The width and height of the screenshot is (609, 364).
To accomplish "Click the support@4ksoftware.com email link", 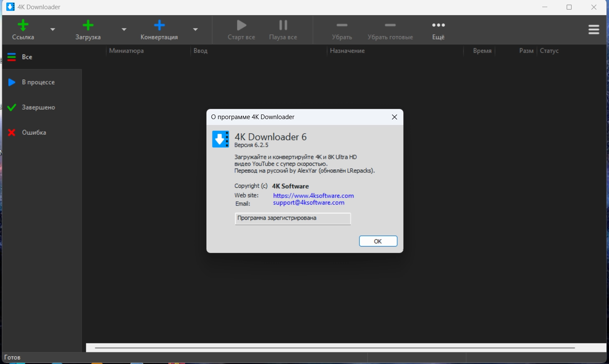I will coord(309,203).
